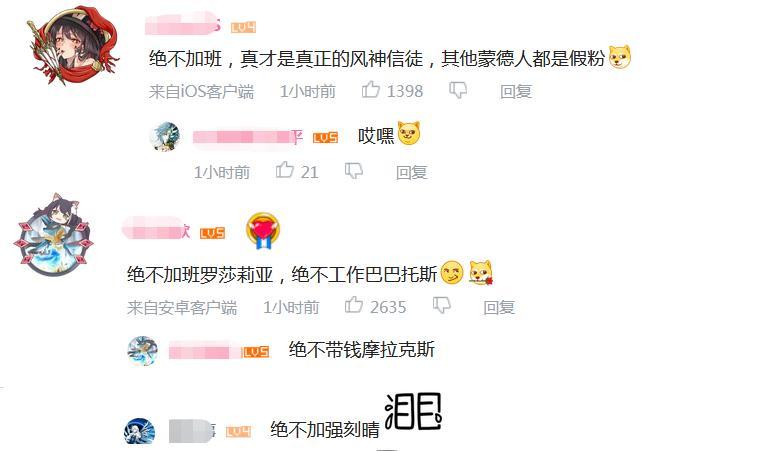Open cat-eared girl avatar profile
Image resolution: width=769 pixels, height=451 pixels.
tap(53, 234)
